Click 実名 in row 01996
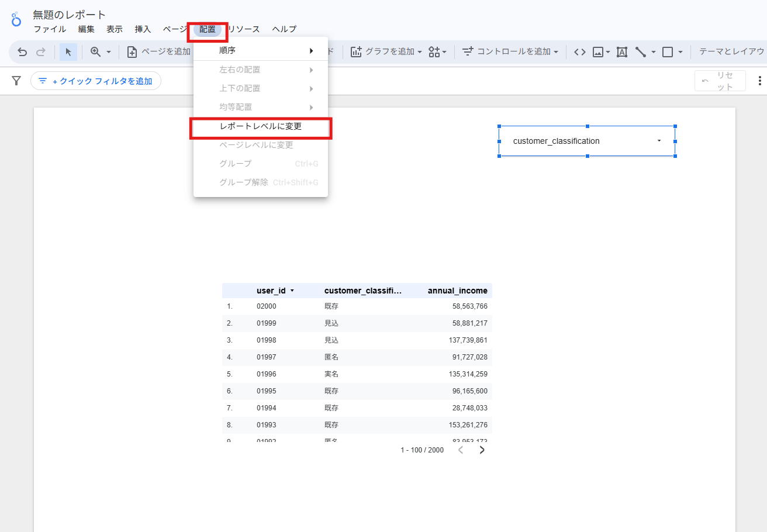 pyautogui.click(x=331, y=374)
